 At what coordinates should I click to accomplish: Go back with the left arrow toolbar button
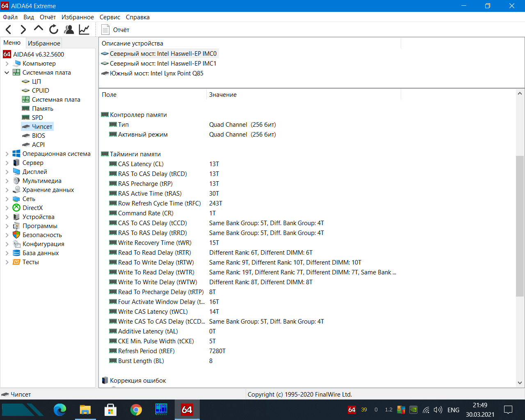coord(9,30)
